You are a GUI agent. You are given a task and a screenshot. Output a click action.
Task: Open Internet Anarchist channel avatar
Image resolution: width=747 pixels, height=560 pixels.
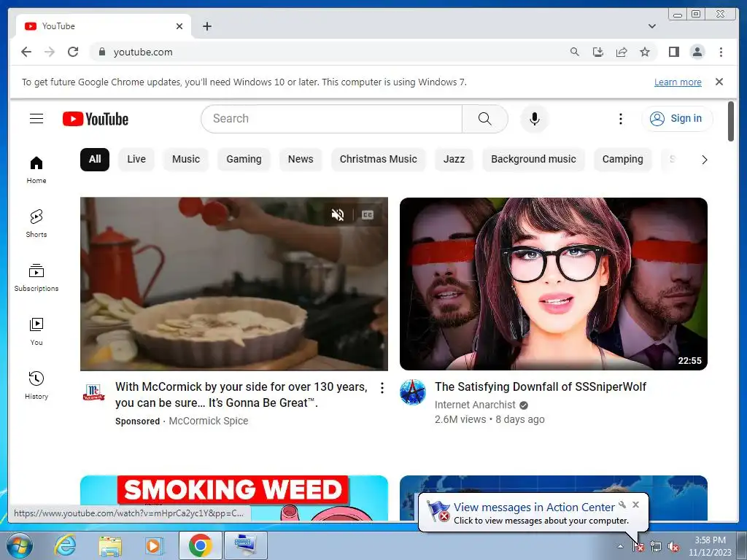tap(413, 392)
